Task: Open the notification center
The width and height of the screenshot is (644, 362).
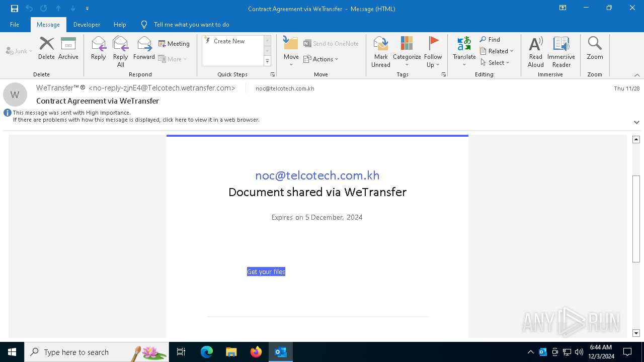Action: click(627, 352)
